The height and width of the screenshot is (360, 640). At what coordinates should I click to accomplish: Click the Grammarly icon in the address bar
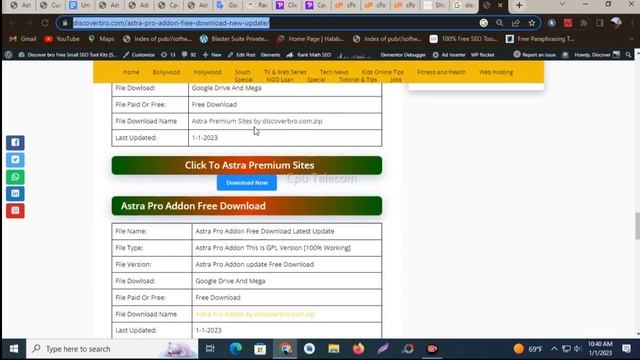coord(484,23)
